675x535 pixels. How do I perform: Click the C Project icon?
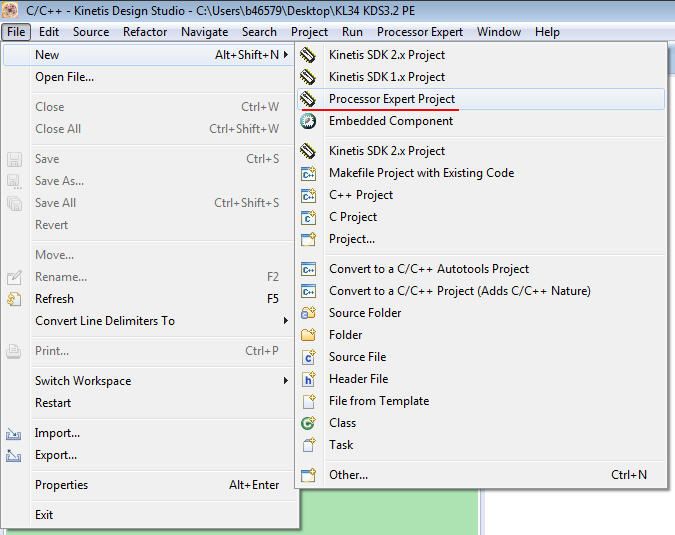308,217
